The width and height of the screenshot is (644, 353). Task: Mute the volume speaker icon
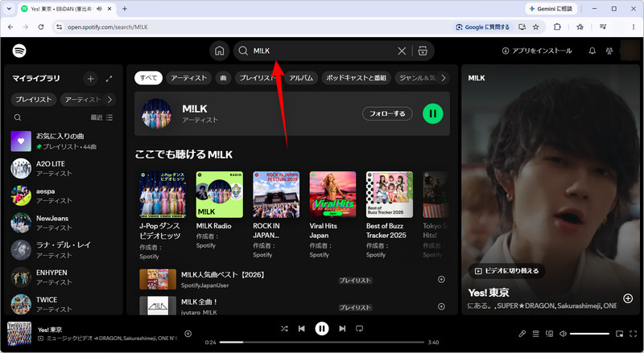[x=563, y=334]
